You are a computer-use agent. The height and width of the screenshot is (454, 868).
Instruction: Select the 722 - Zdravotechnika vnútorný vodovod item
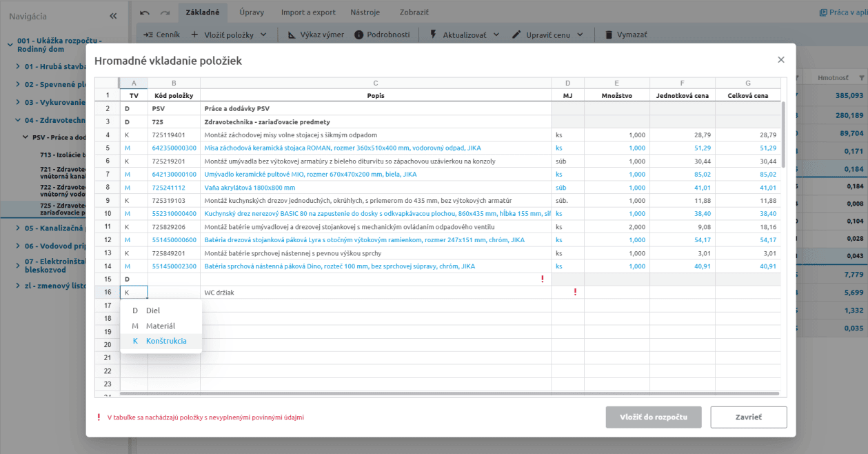point(63,191)
